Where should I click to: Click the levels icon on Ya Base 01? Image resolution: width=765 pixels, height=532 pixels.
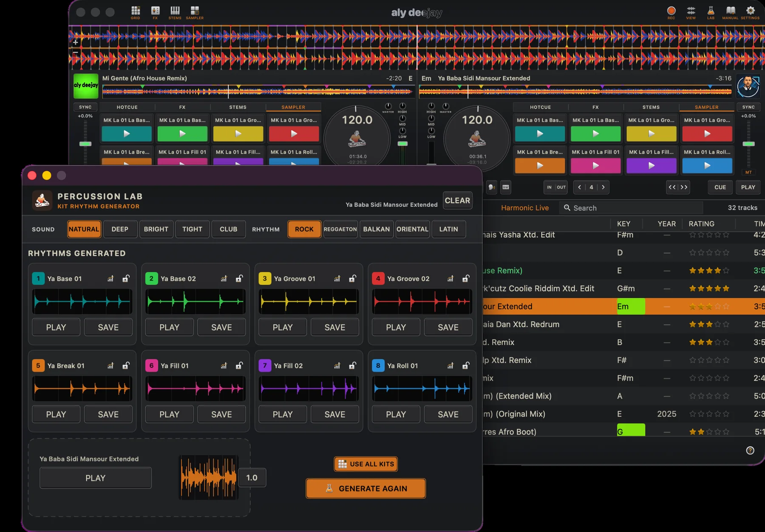110,279
